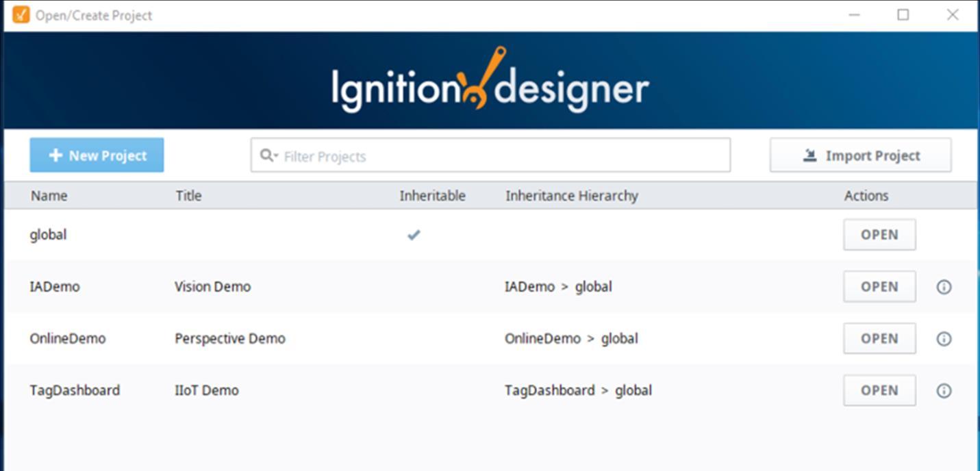Sort by Inheritance Hierarchy column header

tap(572, 196)
